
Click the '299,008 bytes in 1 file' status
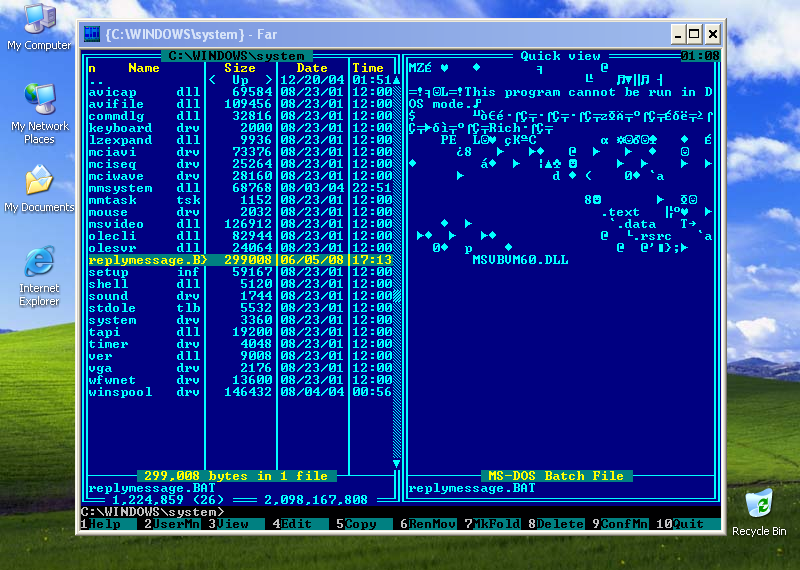pyautogui.click(x=236, y=476)
